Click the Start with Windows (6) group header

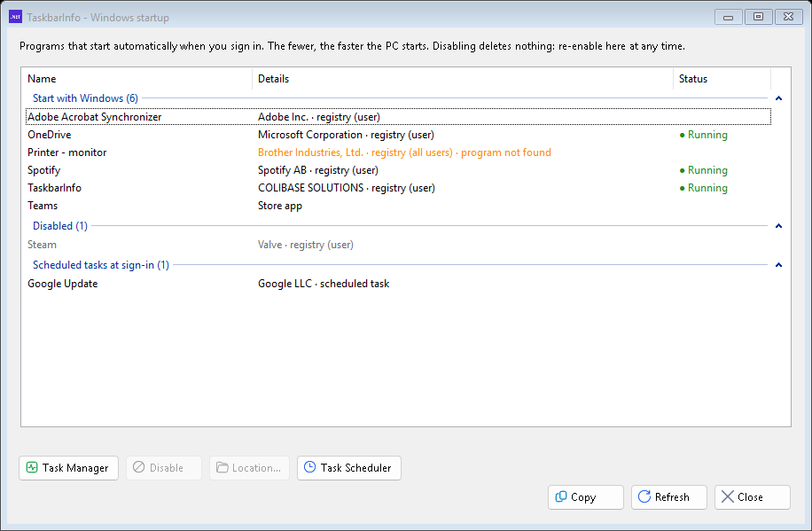click(85, 98)
